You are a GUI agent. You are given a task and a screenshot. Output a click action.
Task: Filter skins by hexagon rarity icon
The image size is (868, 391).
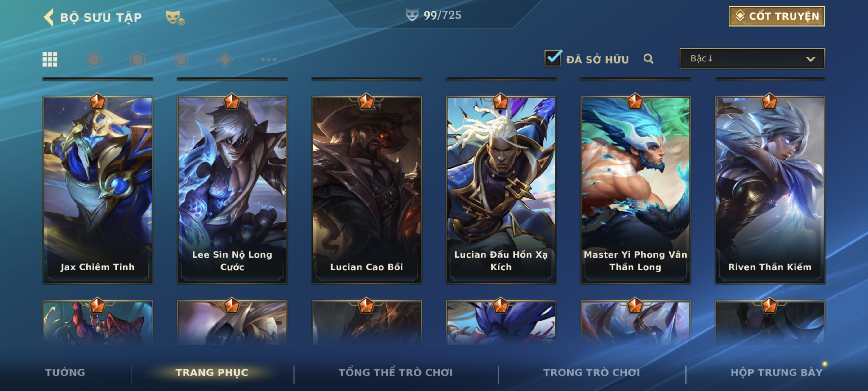pyautogui.click(x=137, y=59)
